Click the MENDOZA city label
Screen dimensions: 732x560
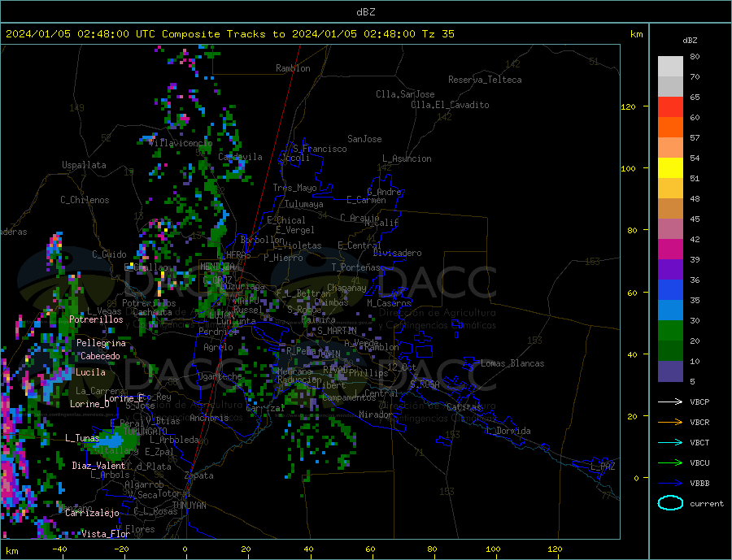tap(218, 267)
